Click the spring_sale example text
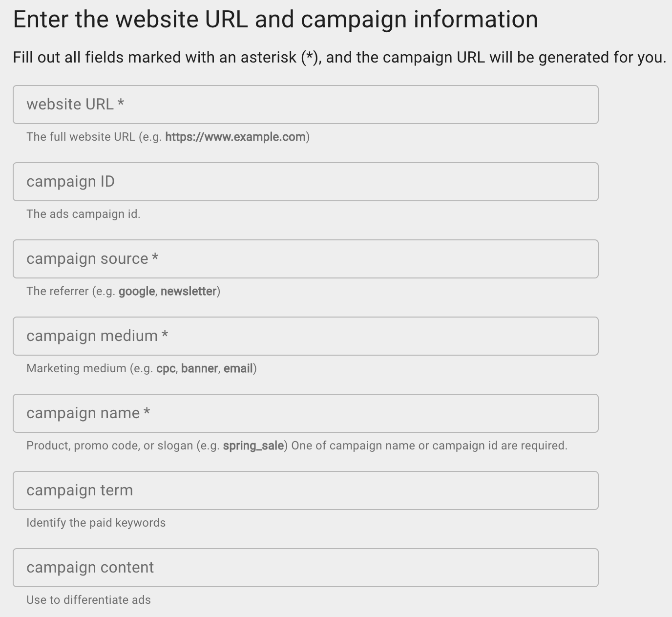The image size is (672, 617). [254, 446]
